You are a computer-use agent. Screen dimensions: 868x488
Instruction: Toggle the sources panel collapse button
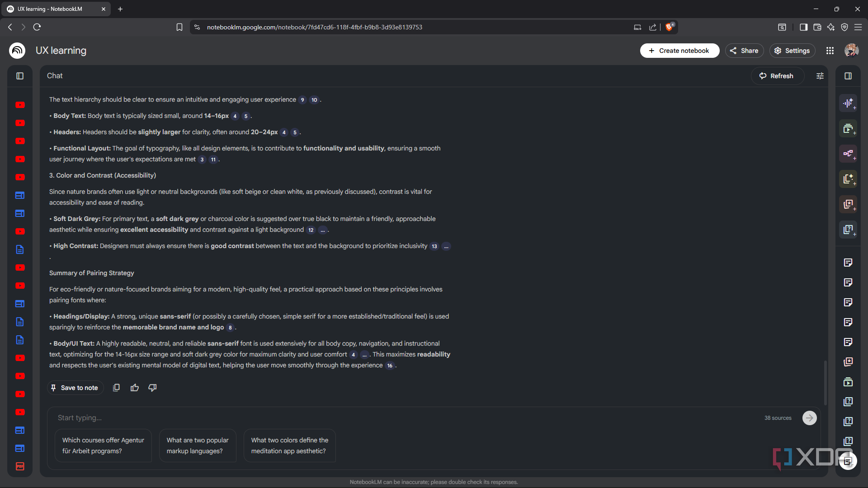tap(20, 76)
